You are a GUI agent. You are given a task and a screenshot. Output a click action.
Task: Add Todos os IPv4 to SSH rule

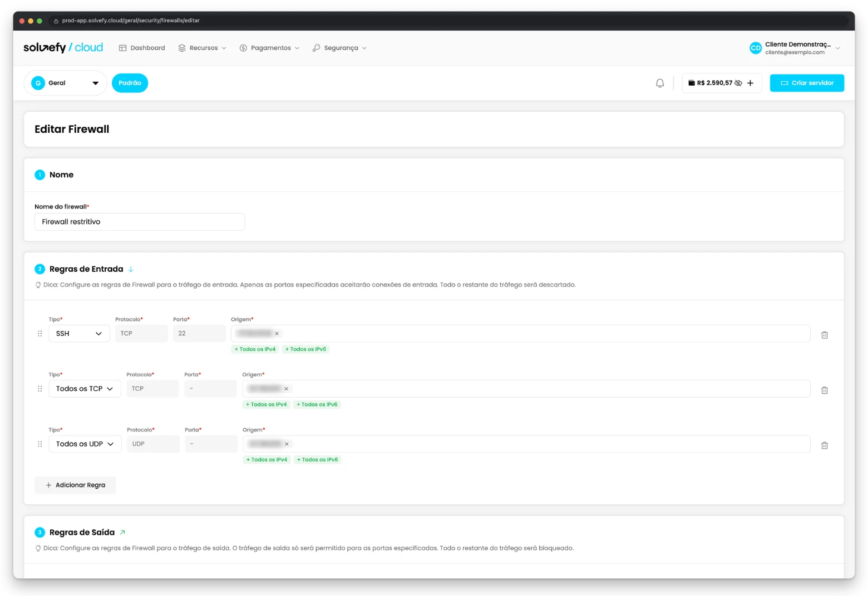pyautogui.click(x=255, y=349)
